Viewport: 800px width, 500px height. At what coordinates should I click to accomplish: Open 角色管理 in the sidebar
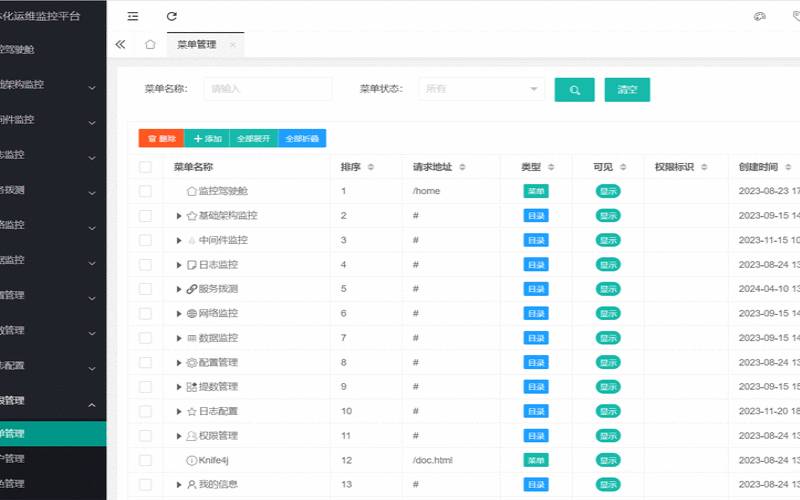(53, 483)
